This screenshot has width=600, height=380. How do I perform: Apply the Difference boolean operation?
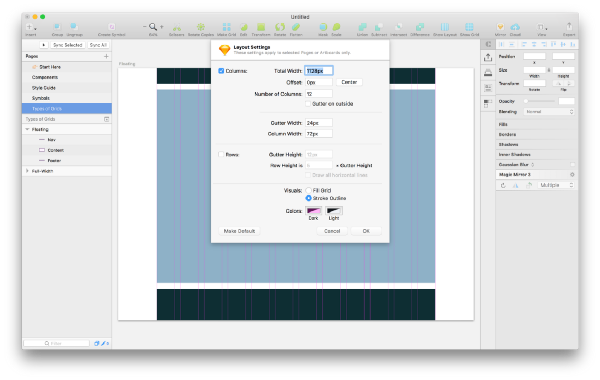click(x=420, y=27)
